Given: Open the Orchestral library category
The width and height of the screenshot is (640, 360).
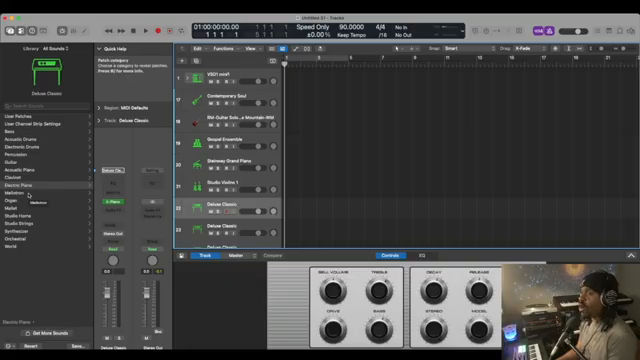Looking at the screenshot, I should pos(47,239).
